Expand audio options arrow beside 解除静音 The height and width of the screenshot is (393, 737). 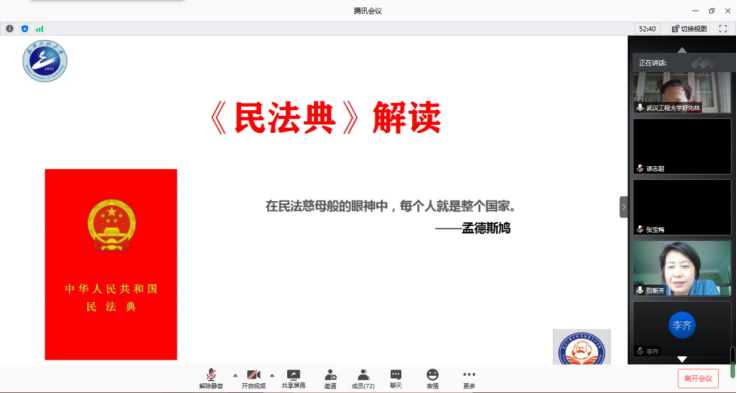pos(235,375)
